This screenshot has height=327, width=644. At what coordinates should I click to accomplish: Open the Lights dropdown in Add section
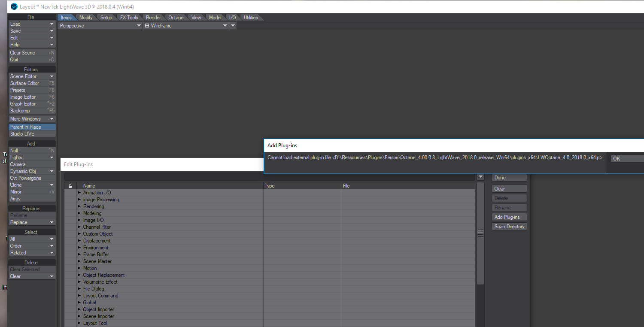(32, 157)
